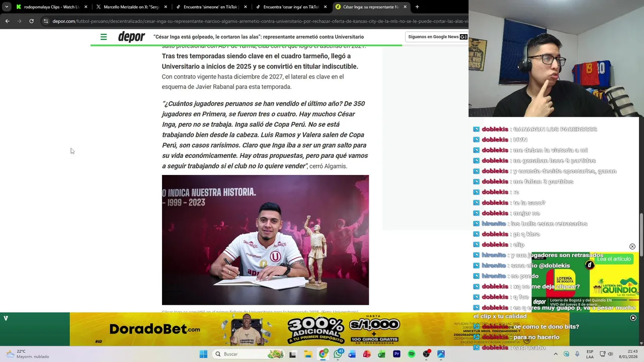Close the "Encuentra 'simeone' en TikTok" tab
Viewport: 644px width, 362px height.
click(245, 7)
